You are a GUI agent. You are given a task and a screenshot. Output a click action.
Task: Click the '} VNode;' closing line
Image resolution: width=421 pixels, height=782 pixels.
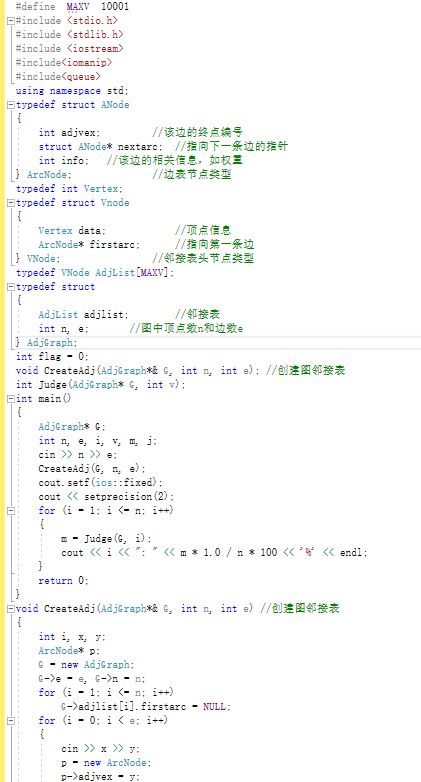(x=38, y=259)
